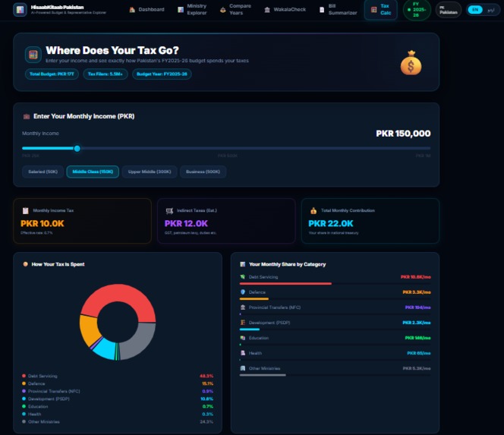Click the Health legend dot
Screen dimensions: 504x435
pos(24,414)
